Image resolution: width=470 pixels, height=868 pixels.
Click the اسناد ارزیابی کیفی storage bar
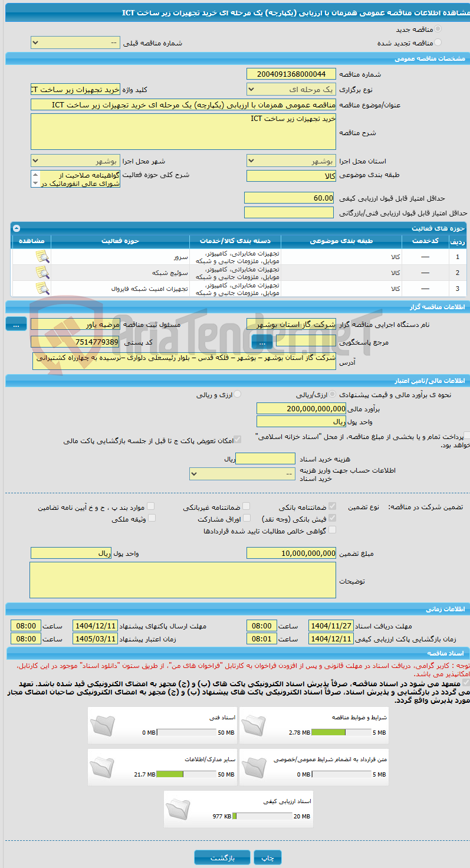click(264, 816)
